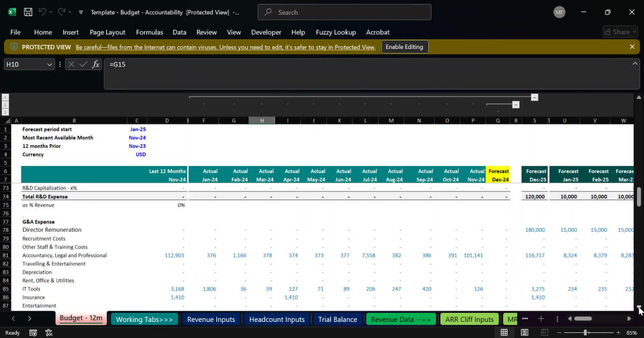Click previous sheet navigation arrow
This screenshot has width=644, height=338.
pos(13,319)
